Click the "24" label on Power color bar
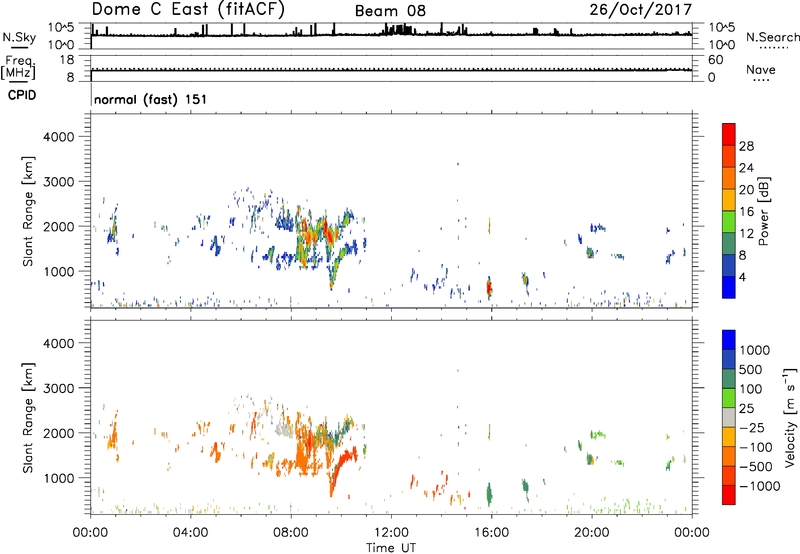The image size is (800, 554). (x=746, y=168)
